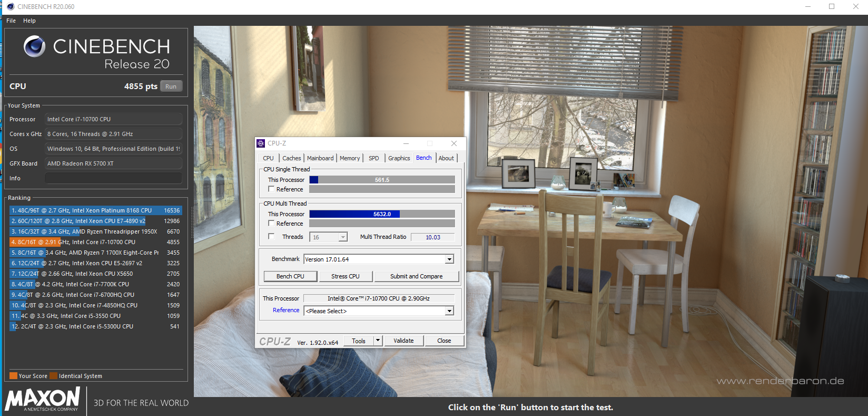This screenshot has height=416, width=868.
Task: Minimize the Cinebench window
Action: tap(808, 6)
